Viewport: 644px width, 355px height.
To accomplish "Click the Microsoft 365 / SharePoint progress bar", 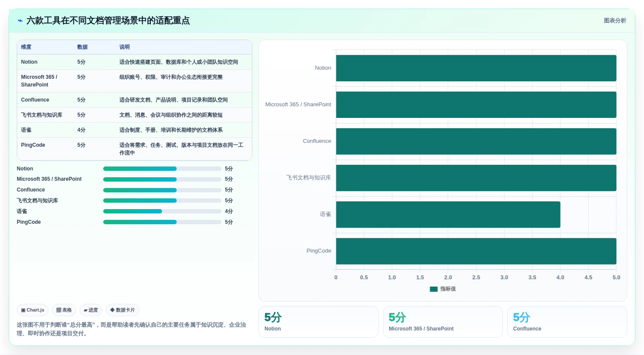I will (x=162, y=179).
